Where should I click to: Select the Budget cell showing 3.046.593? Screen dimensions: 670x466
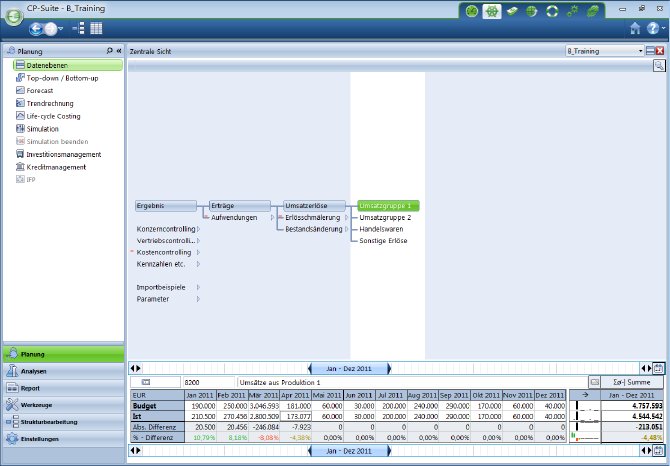pyautogui.click(x=264, y=406)
